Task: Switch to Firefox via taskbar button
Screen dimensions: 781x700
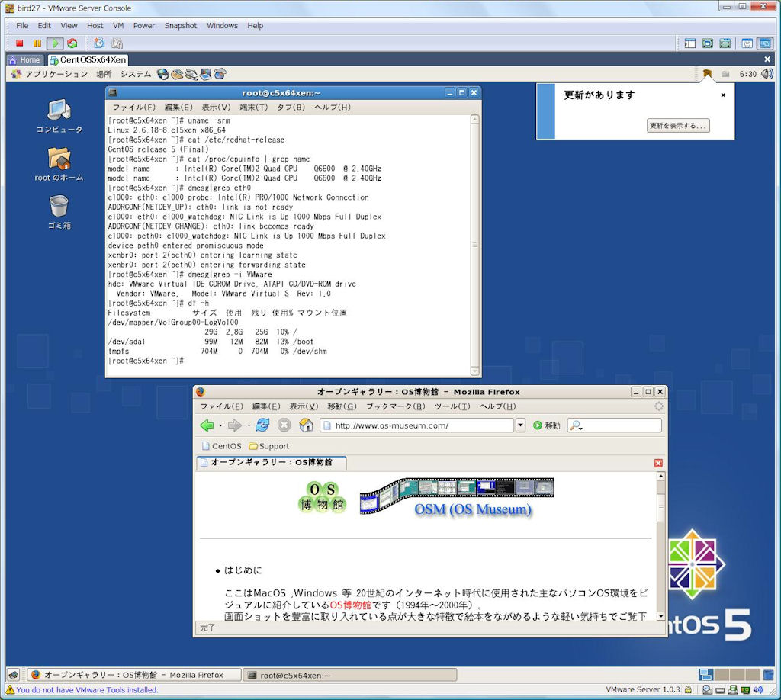Action: (133, 675)
